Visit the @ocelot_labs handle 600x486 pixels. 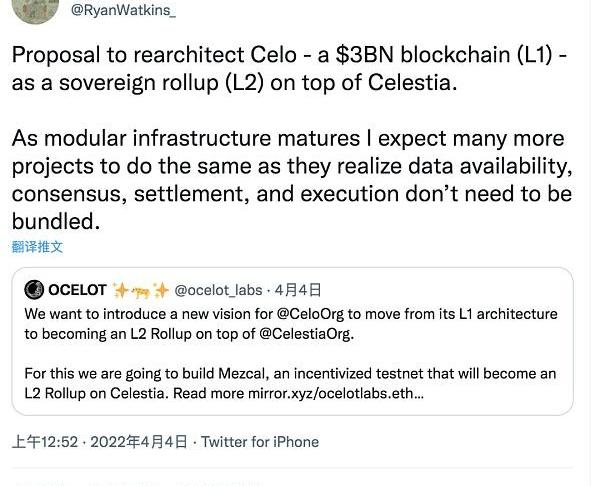click(x=218, y=291)
